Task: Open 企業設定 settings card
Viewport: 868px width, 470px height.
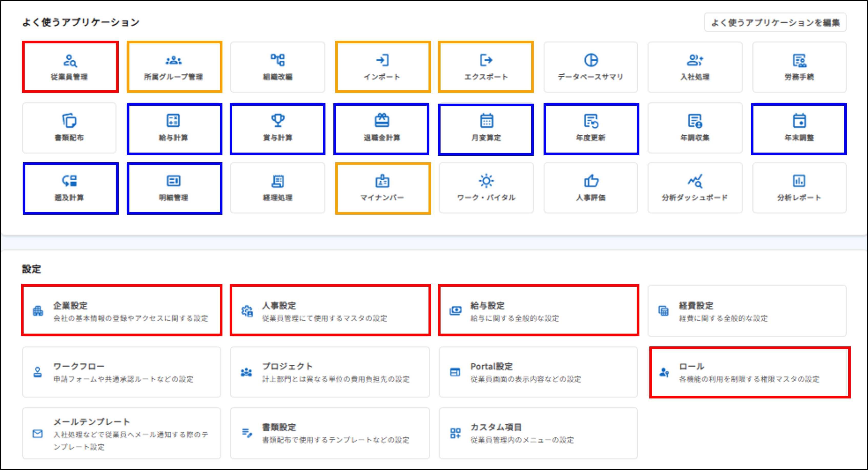Action: pos(121,310)
